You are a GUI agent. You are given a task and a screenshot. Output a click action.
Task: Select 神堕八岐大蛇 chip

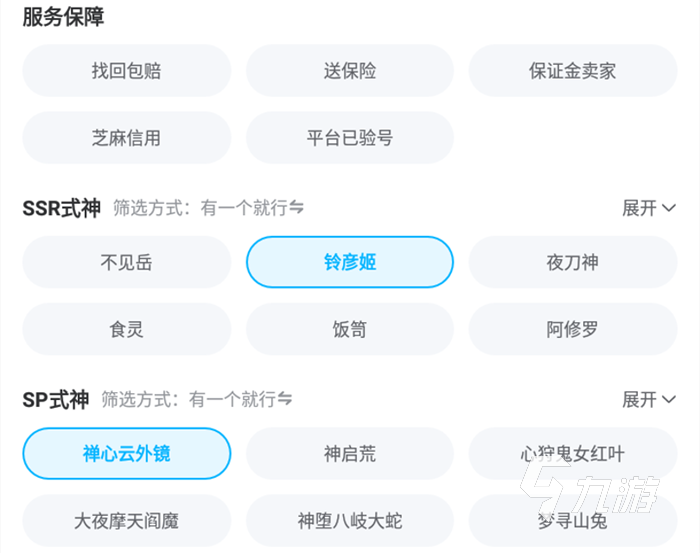(x=349, y=521)
